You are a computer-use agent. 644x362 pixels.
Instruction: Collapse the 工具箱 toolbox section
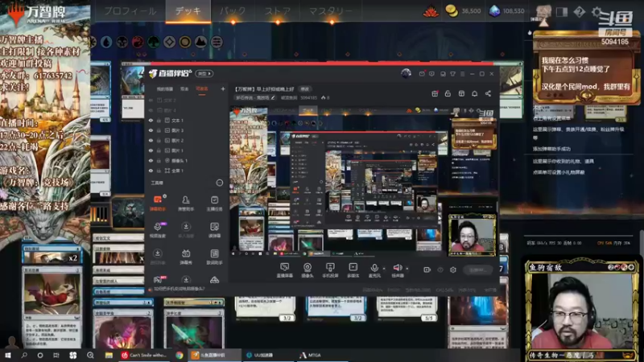(219, 183)
